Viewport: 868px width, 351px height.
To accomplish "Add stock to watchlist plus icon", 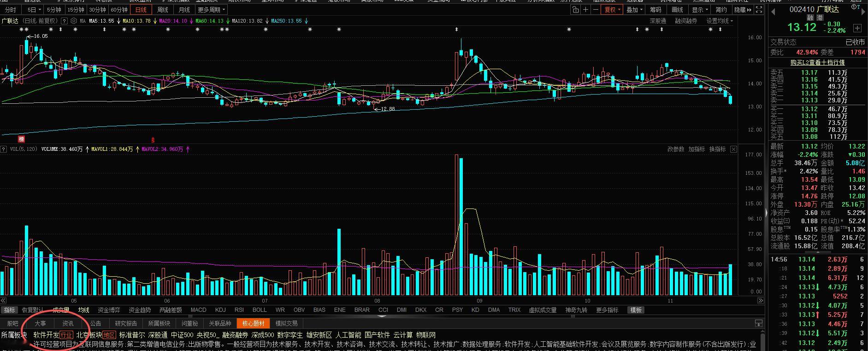I will click(x=857, y=28).
